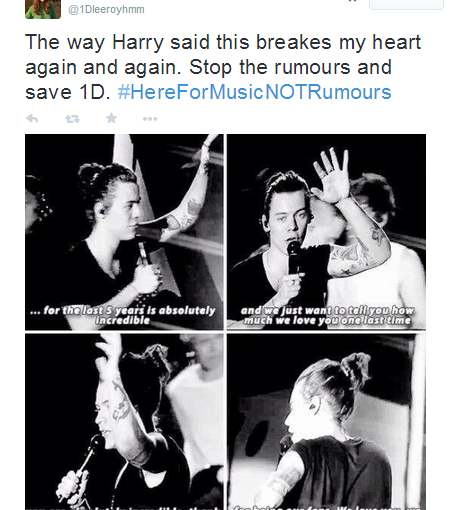
Task: View the bottom-right photo showing hair bun
Action: [x=326, y=422]
